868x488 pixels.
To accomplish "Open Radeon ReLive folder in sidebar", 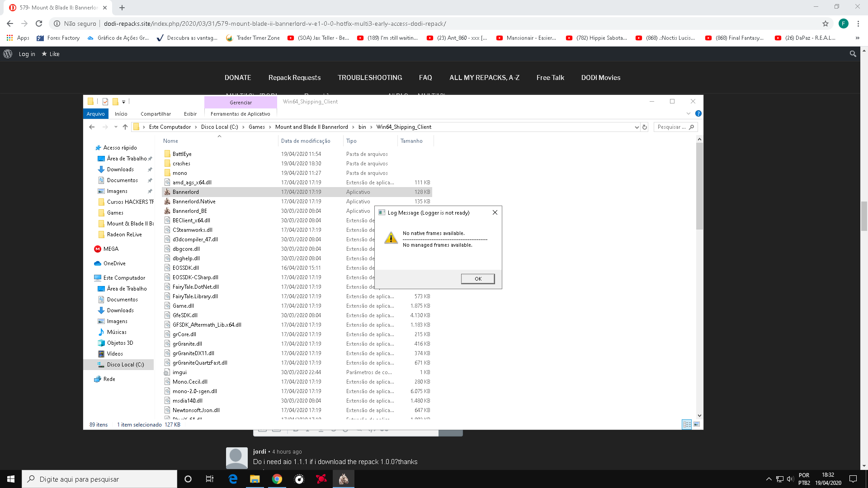I will click(124, 235).
